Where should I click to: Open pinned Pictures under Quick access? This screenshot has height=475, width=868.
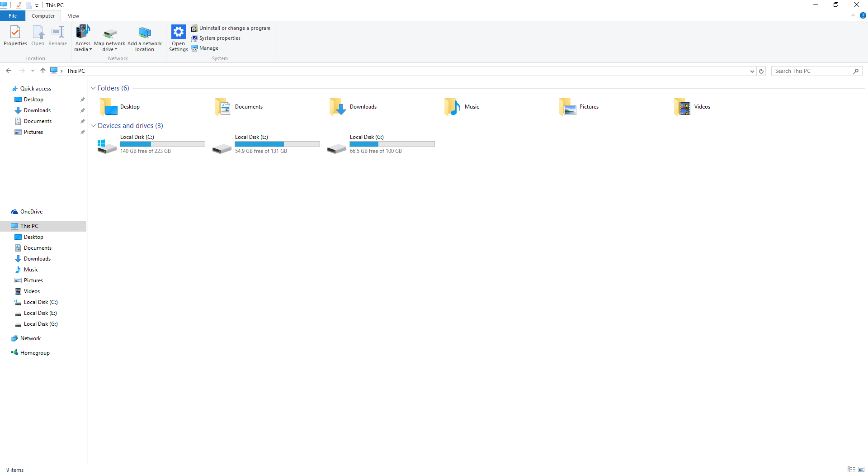(33, 132)
